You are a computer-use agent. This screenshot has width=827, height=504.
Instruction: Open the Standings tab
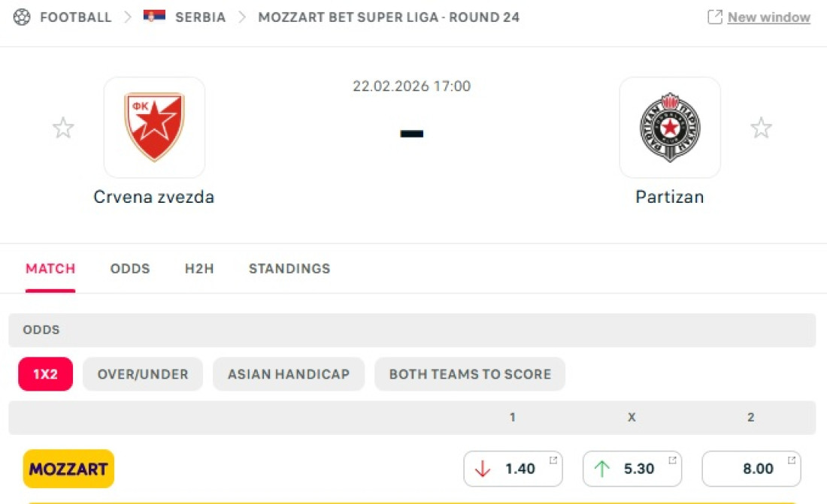coord(289,268)
